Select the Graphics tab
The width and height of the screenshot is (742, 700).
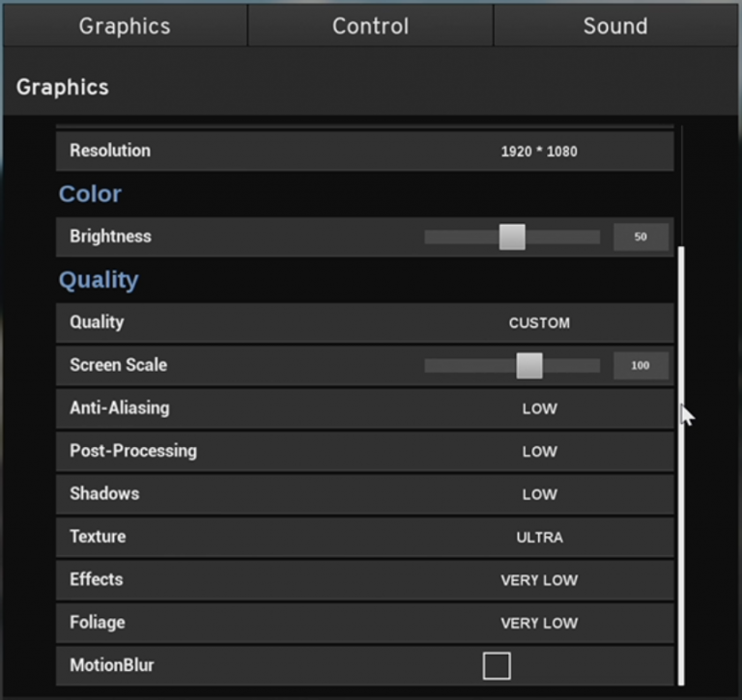(125, 26)
